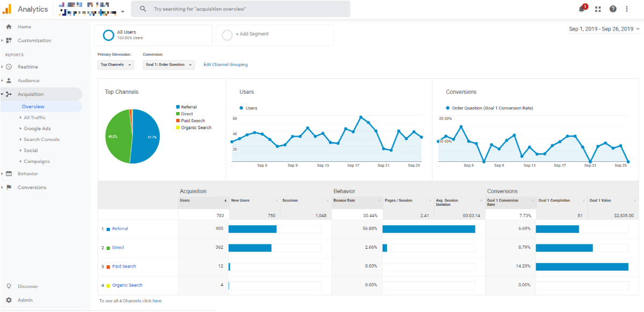644x312 pixels.
Task: Open the Goal 1: Order Question conversion dropdown
Action: (169, 64)
